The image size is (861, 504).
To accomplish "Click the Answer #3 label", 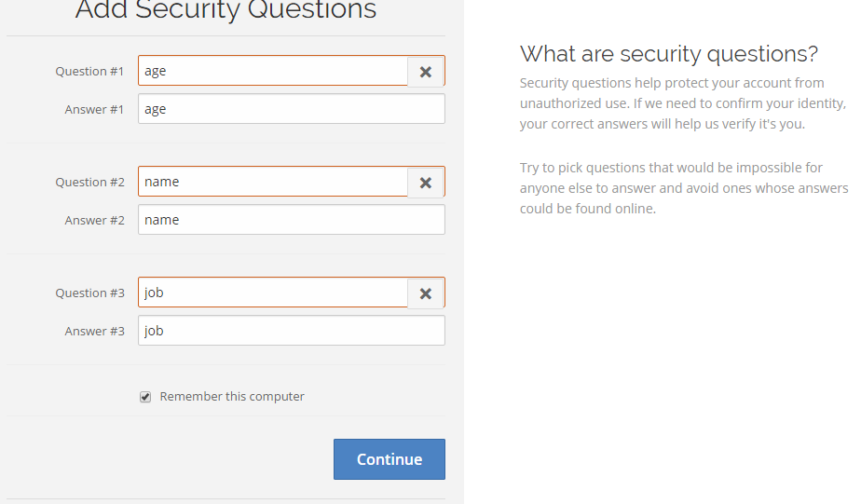I will [94, 332].
